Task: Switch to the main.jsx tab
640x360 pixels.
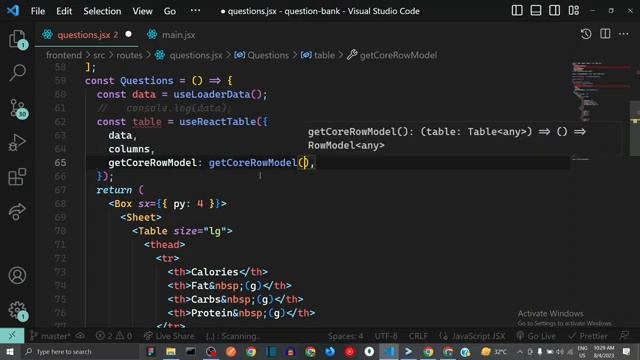Action: pyautogui.click(x=171, y=35)
